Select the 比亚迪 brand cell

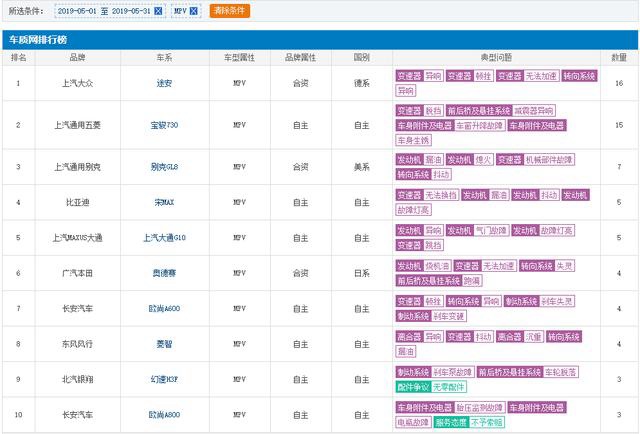pyautogui.click(x=78, y=202)
